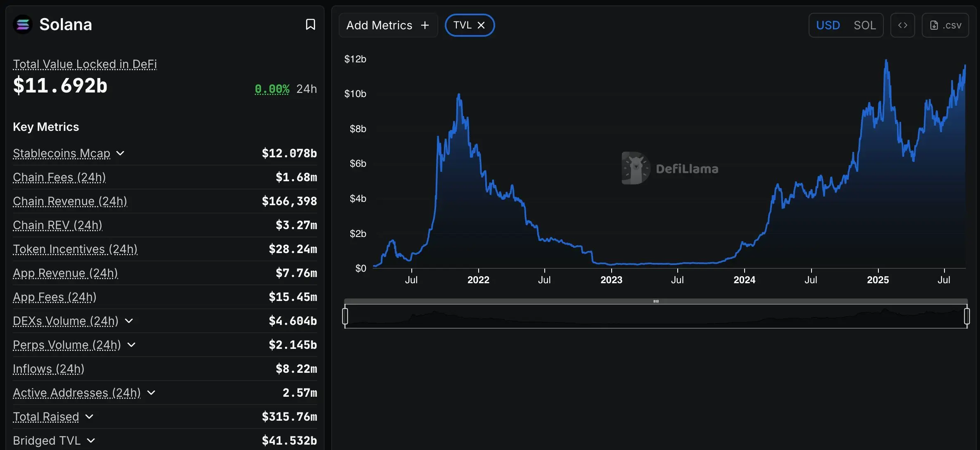Click the 2024 axis label on chart

point(744,280)
